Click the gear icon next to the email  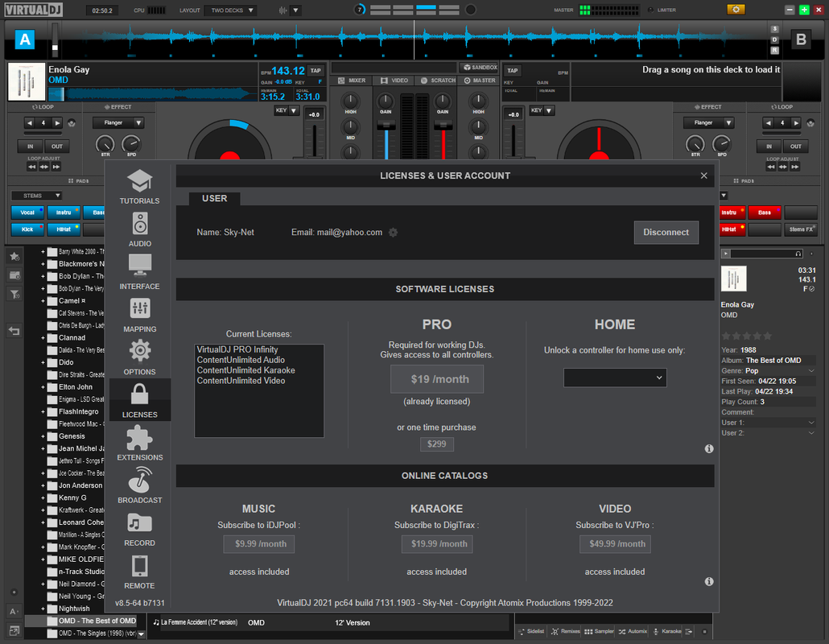pyautogui.click(x=393, y=232)
